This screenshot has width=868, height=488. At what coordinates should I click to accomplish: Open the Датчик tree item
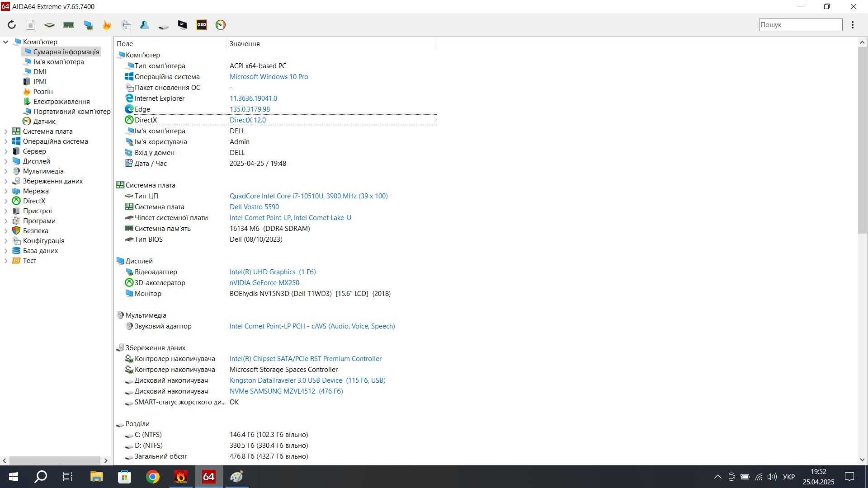[44, 122]
